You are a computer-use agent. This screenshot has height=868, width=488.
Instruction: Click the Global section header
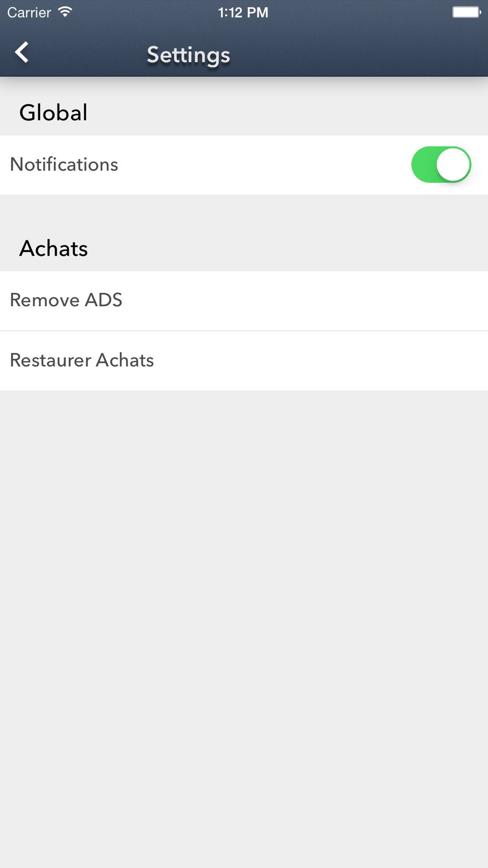click(x=54, y=113)
